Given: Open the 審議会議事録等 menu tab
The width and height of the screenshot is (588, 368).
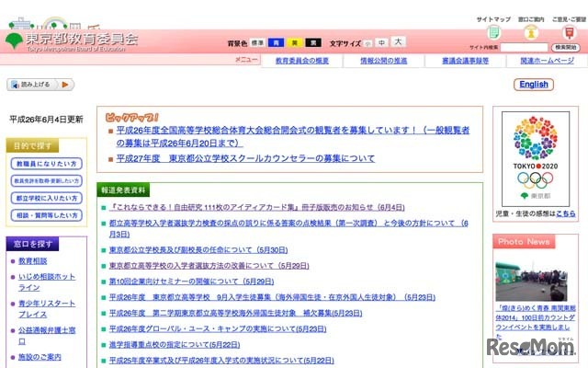Looking at the screenshot, I should (466, 61).
